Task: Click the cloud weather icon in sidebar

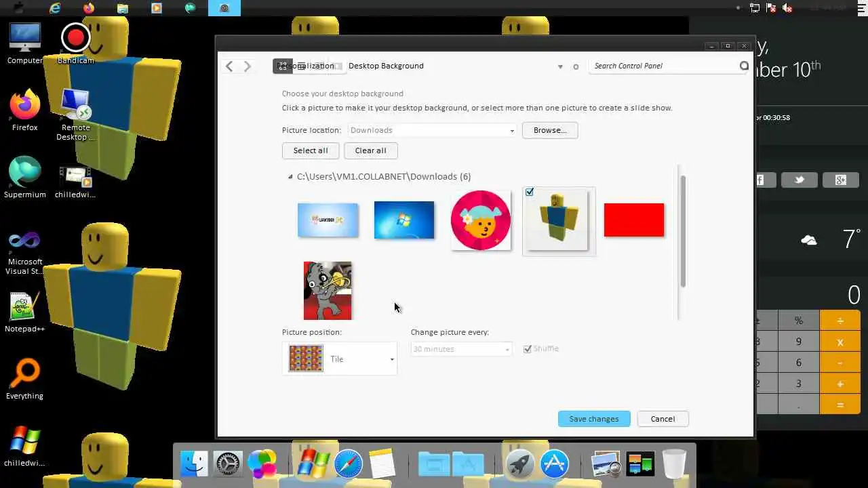Action: point(809,240)
